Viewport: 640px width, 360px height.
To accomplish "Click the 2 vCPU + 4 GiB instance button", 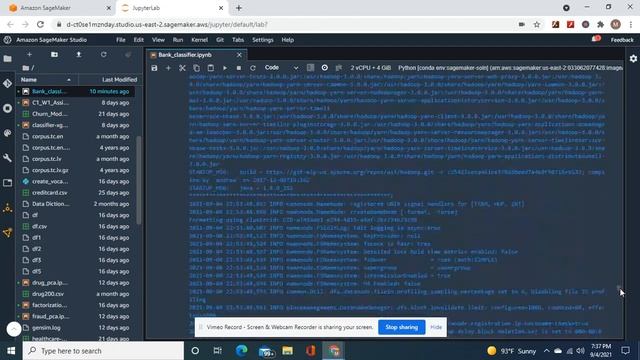I will 370,68.
